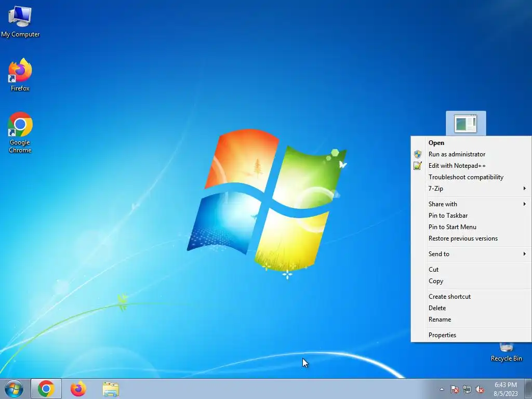Open Action Center flag tray icon
Image resolution: width=532 pixels, height=399 pixels.
tap(454, 389)
